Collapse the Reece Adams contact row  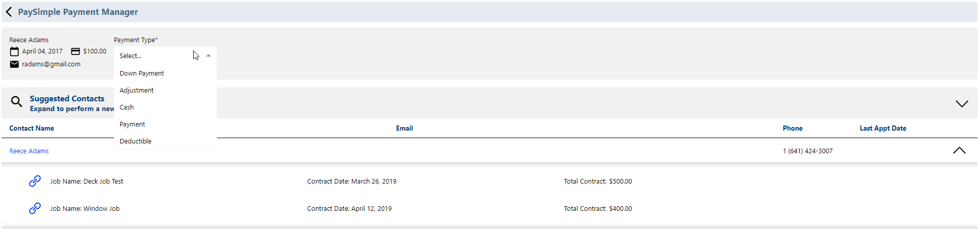point(959,151)
